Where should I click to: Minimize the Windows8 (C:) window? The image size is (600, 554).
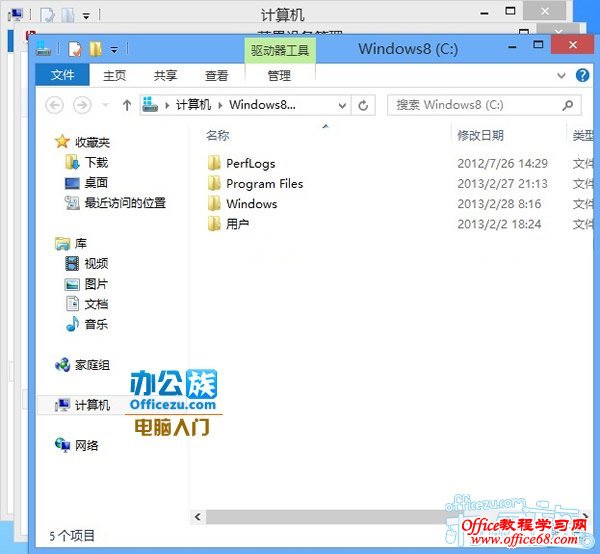512,46
